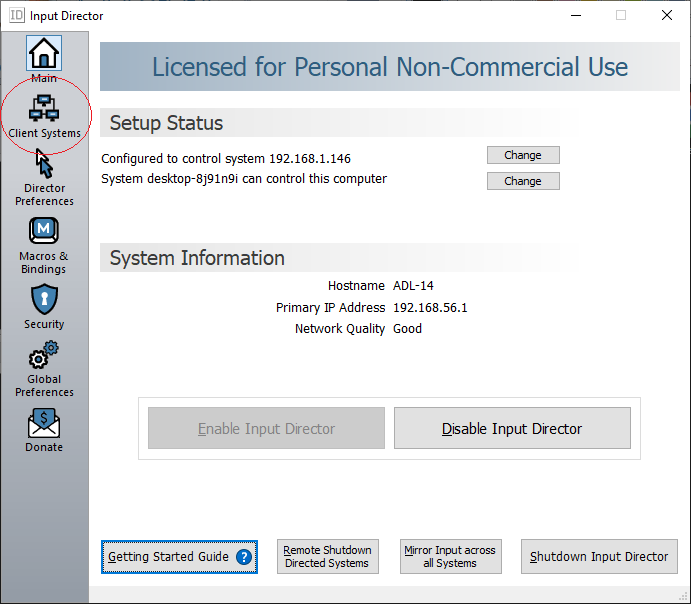Image resolution: width=691 pixels, height=604 pixels.
Task: Click Disable Input Director
Action: (x=512, y=428)
